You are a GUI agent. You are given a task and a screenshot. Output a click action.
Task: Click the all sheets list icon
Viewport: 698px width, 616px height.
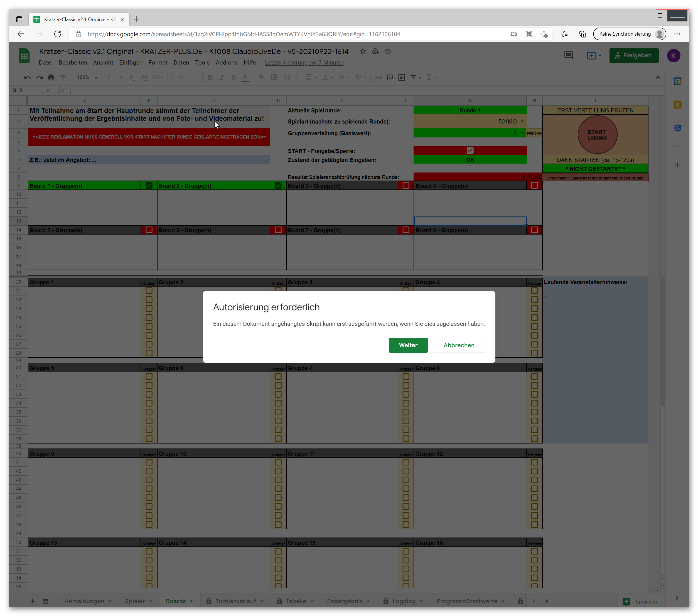(45, 601)
